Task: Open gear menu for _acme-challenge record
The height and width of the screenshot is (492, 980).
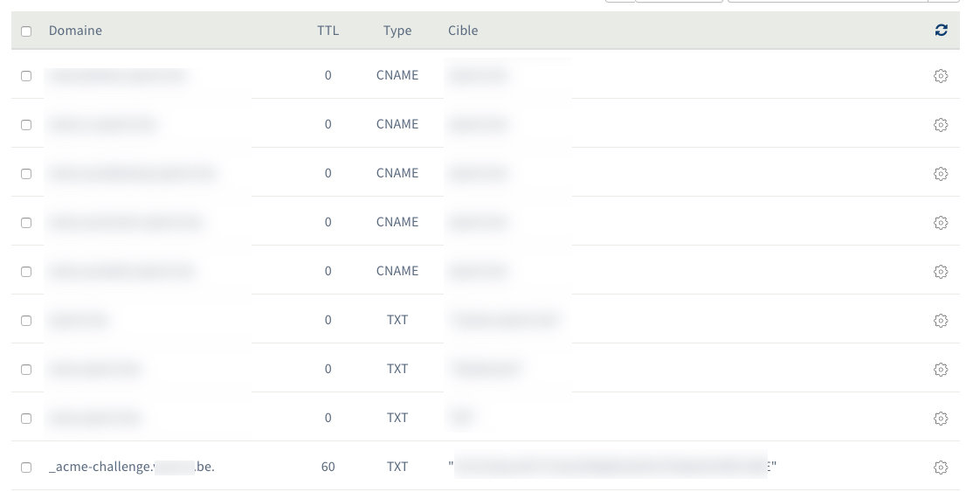Action: click(x=941, y=468)
